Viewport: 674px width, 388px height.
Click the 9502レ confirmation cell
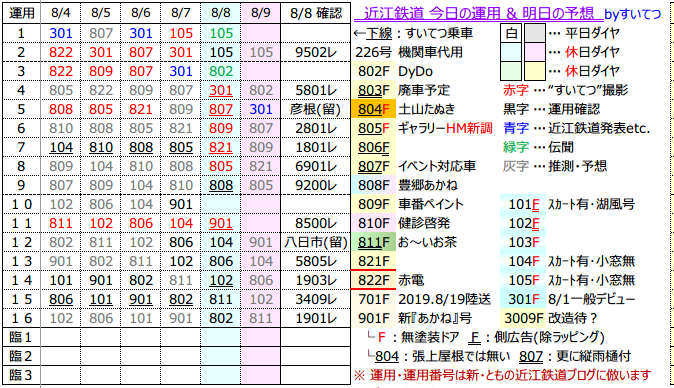(316, 52)
